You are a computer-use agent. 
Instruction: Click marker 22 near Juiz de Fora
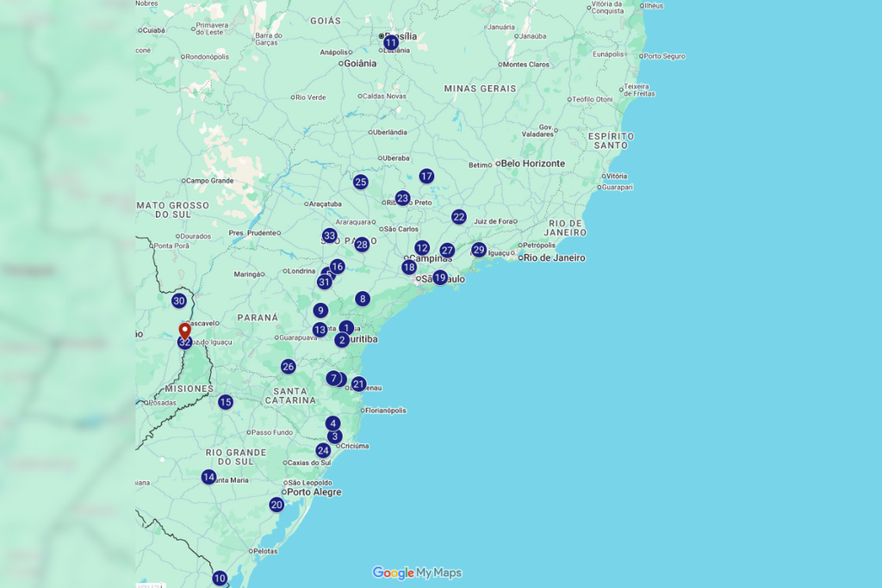click(x=459, y=217)
